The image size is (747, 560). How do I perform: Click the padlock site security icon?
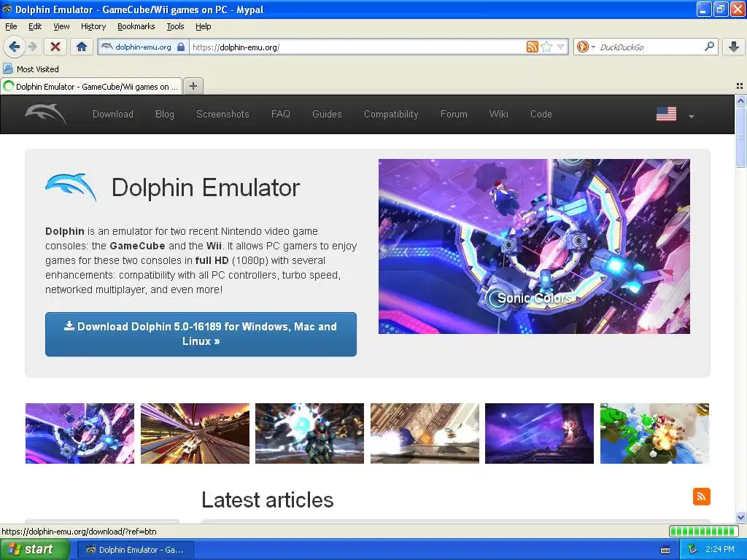tap(181, 47)
